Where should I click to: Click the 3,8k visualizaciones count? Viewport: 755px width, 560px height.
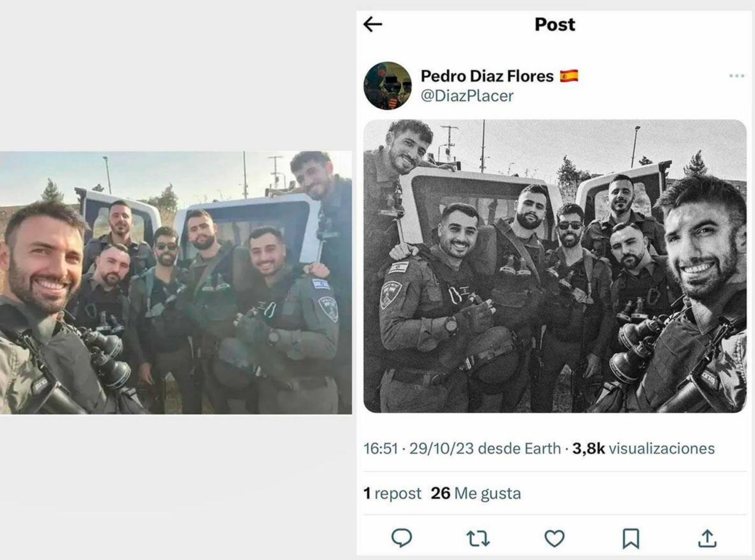click(643, 448)
